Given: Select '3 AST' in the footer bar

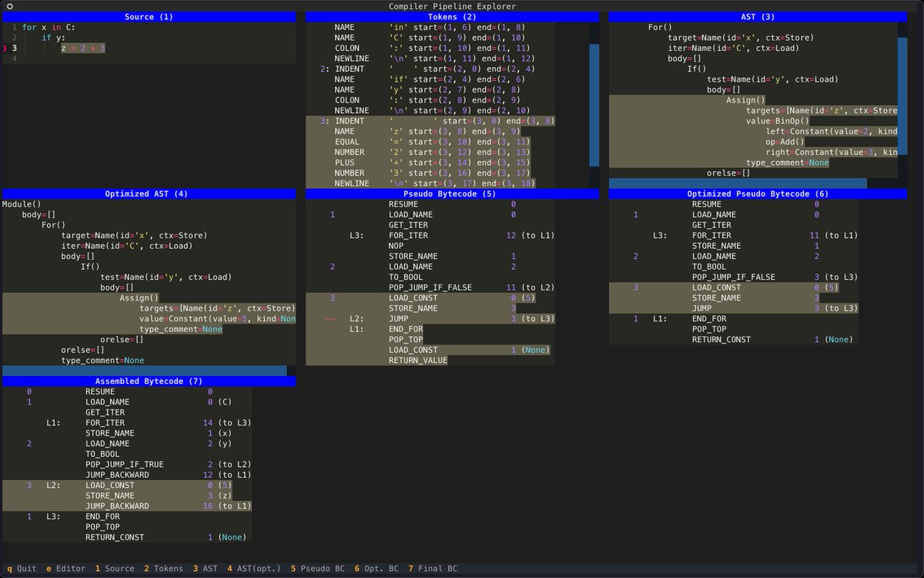Looking at the screenshot, I should [205, 569].
